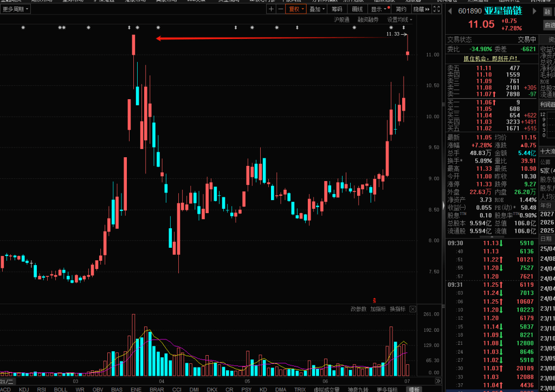Open 显示 display dropdown
The height and width of the screenshot is (392, 555).
[x=378, y=9]
